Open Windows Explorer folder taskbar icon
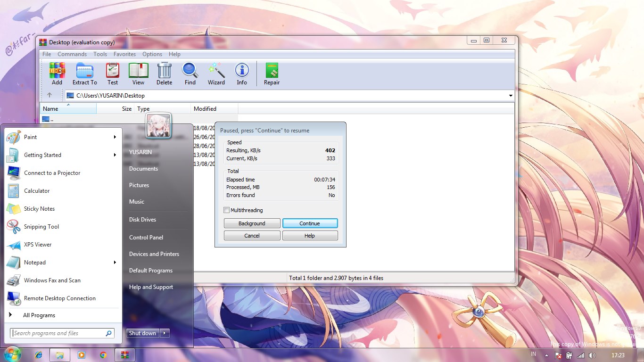This screenshot has height=362, width=644. coord(59,355)
